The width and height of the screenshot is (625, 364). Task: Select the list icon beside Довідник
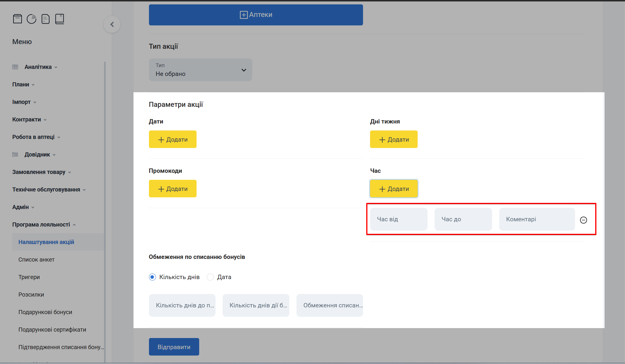tap(15, 154)
